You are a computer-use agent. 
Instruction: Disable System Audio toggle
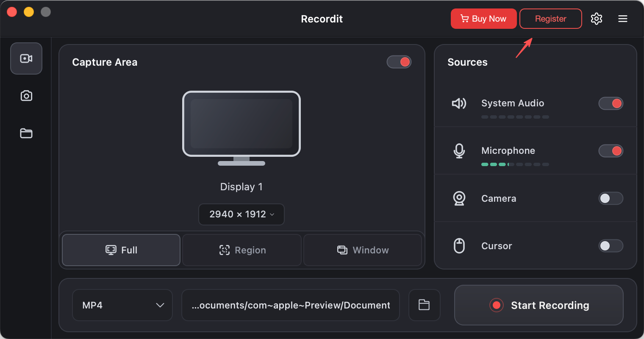tap(611, 103)
